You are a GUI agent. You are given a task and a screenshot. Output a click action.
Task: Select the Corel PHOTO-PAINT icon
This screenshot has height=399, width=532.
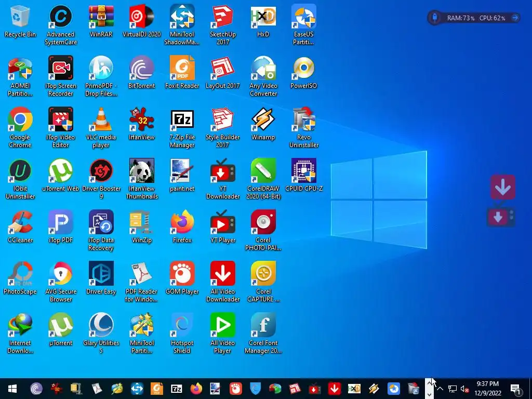263,231
